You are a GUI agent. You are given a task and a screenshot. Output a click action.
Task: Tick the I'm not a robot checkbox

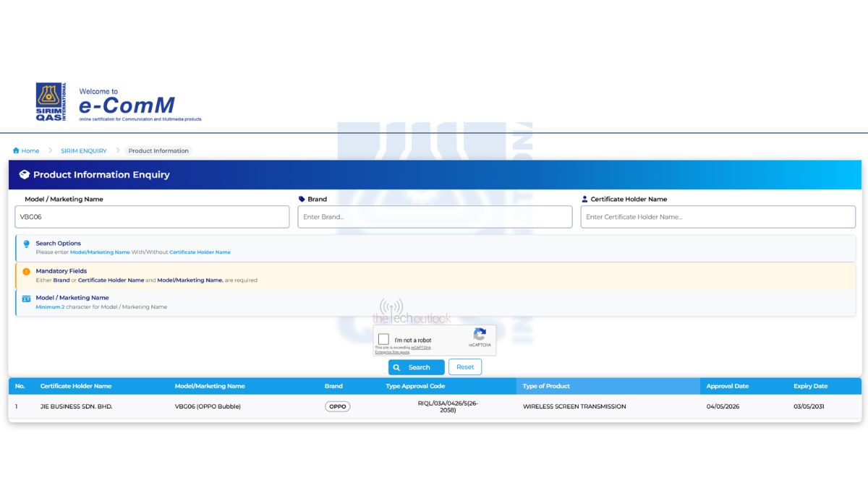pyautogui.click(x=383, y=339)
